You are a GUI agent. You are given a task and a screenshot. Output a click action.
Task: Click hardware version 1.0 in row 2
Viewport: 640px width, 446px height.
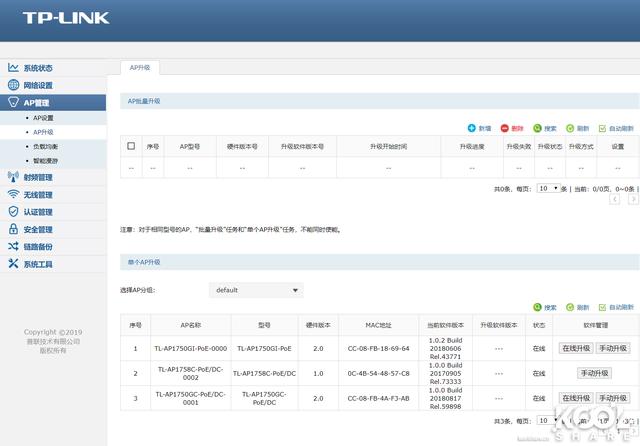318,373
